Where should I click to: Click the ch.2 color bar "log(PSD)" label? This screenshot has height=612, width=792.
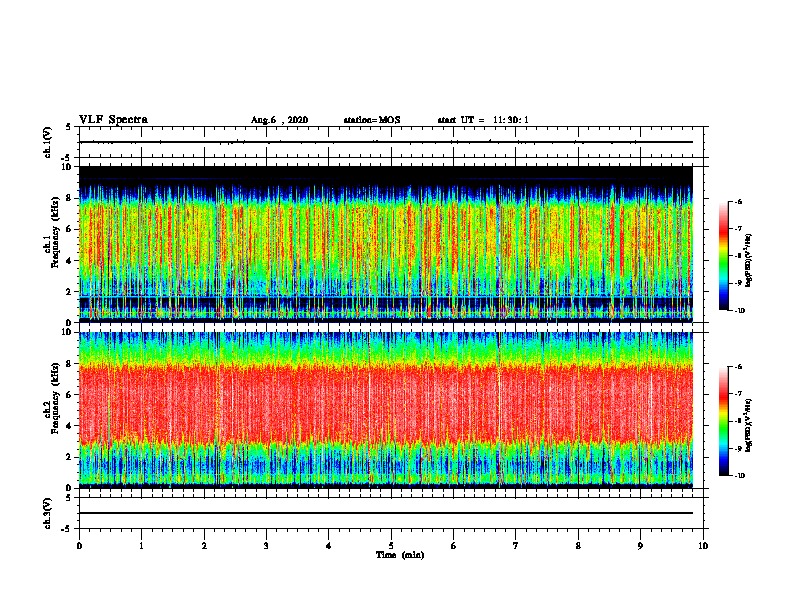749,425
